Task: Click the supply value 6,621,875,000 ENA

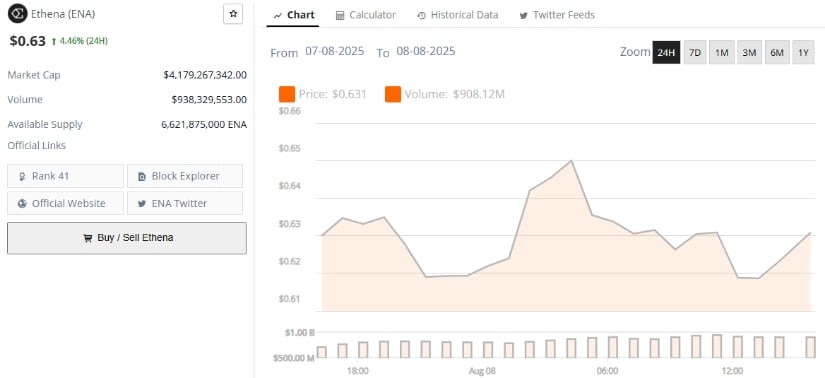Action: point(204,125)
